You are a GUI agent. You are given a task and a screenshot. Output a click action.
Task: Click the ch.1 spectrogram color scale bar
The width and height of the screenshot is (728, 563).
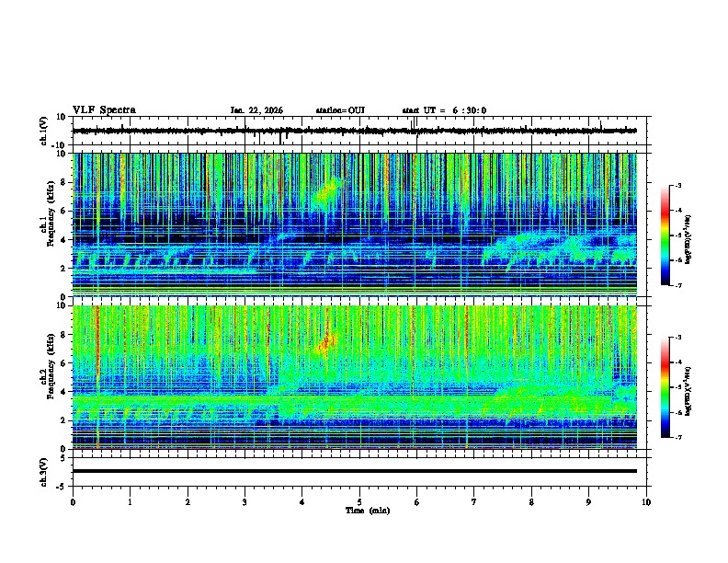665,236
